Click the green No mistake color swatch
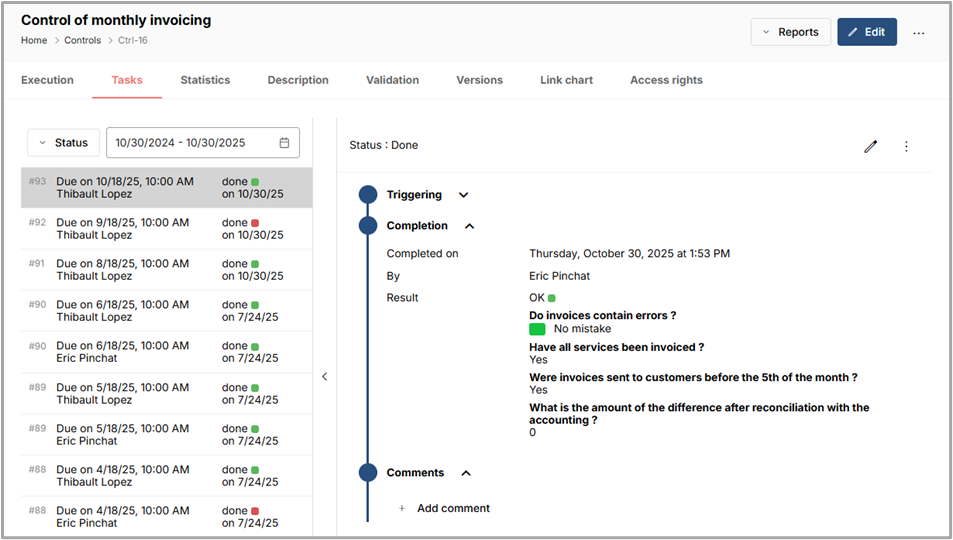This screenshot has height=540, width=953. pyautogui.click(x=537, y=329)
